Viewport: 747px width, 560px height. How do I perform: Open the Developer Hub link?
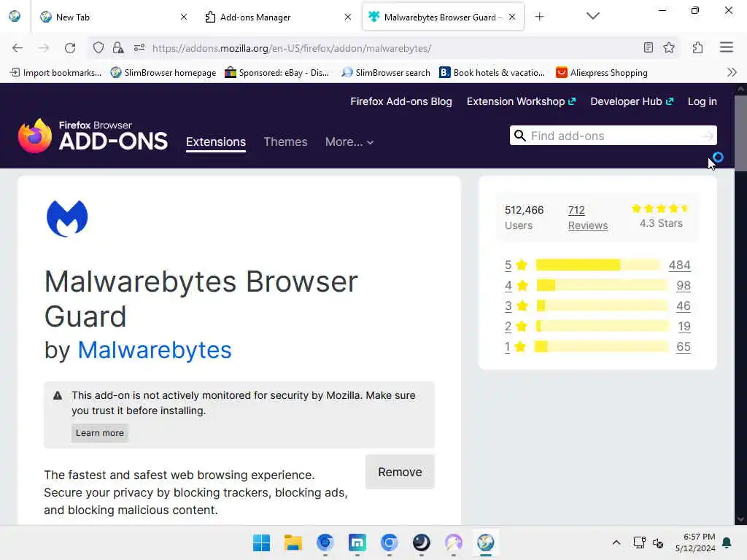click(632, 101)
